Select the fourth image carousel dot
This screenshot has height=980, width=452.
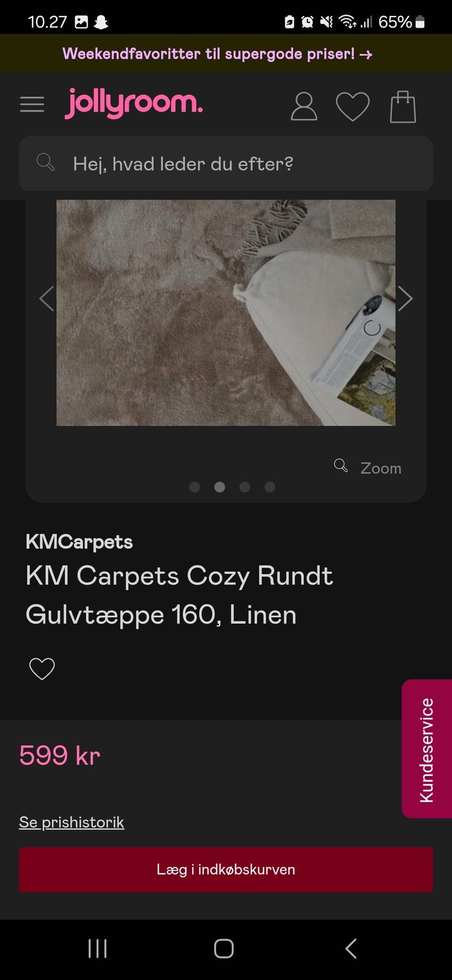click(x=270, y=487)
